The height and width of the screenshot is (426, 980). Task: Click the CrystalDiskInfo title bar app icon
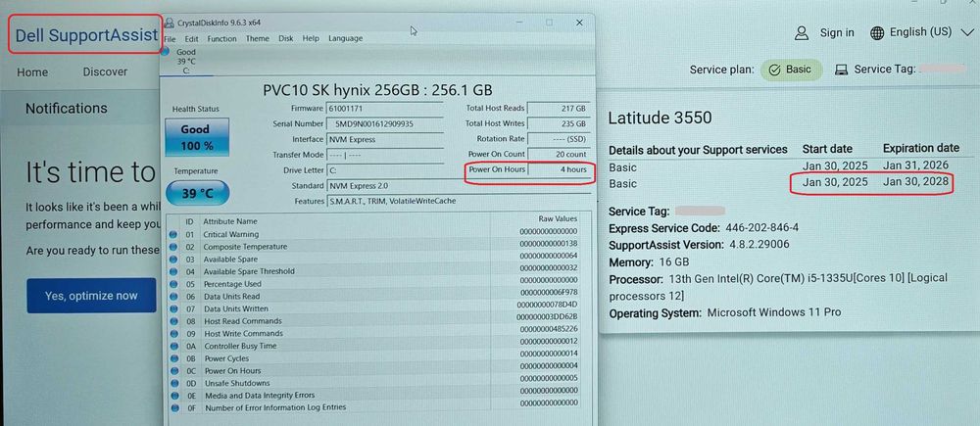[169, 24]
